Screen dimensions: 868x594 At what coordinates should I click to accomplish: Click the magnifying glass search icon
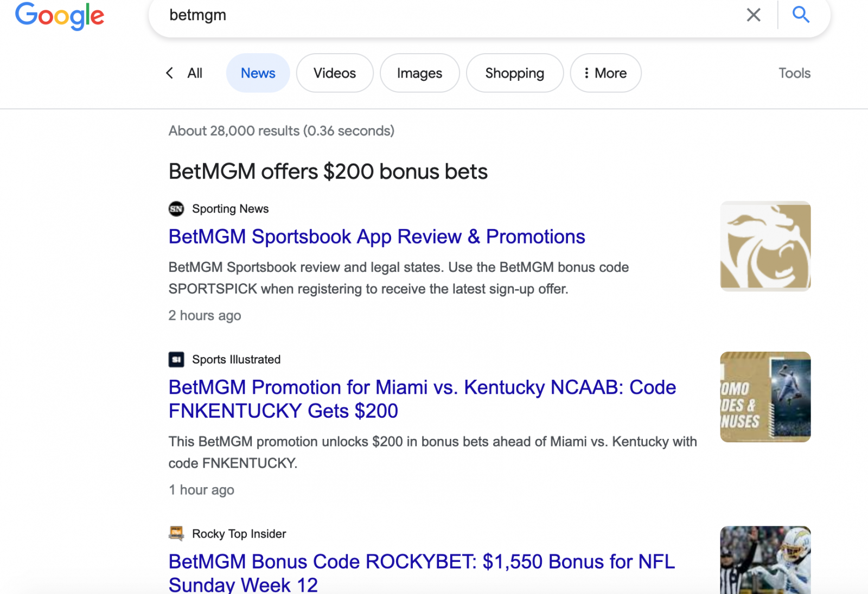[801, 15]
